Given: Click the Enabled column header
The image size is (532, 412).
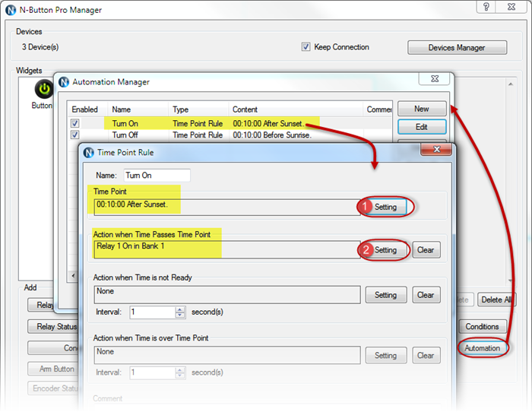Looking at the screenshot, I should coord(87,109).
